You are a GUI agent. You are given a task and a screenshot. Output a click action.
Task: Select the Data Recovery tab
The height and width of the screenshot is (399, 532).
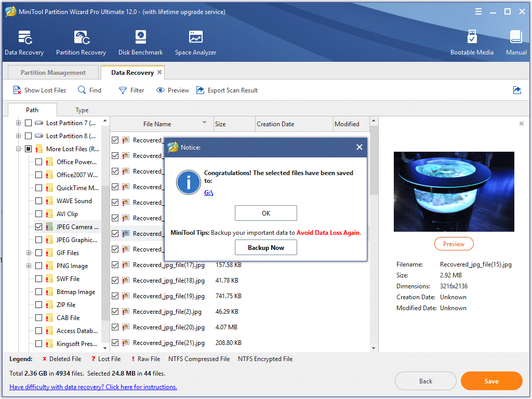(x=132, y=73)
